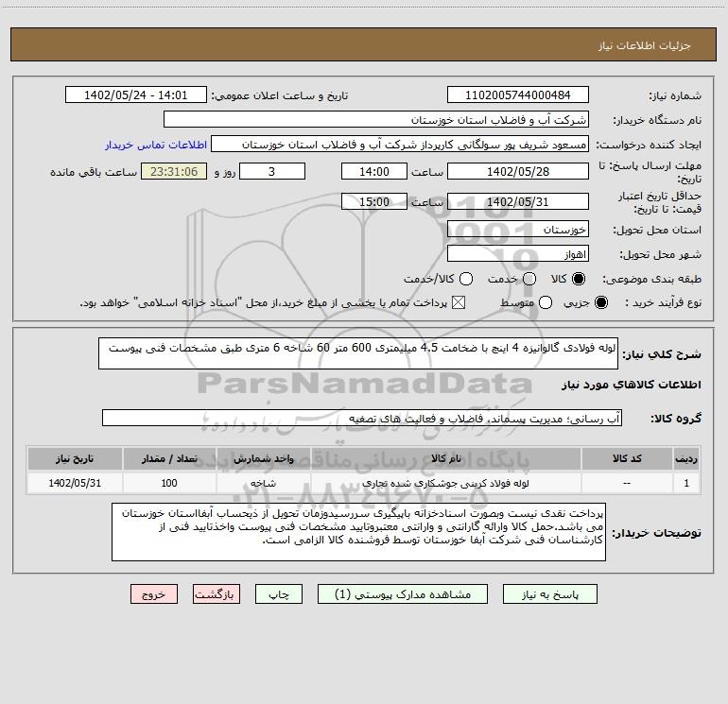
Task: Click the unit cell شاخه
Action: (263, 483)
